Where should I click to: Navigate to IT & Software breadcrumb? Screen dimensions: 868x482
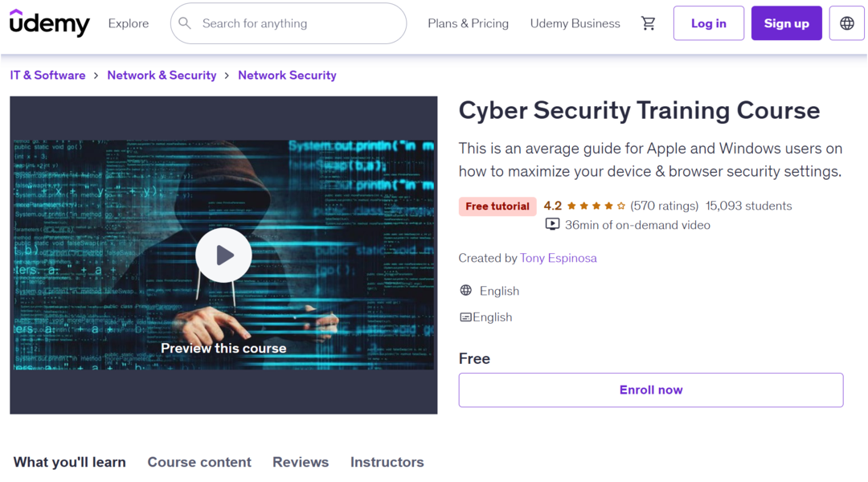click(47, 76)
